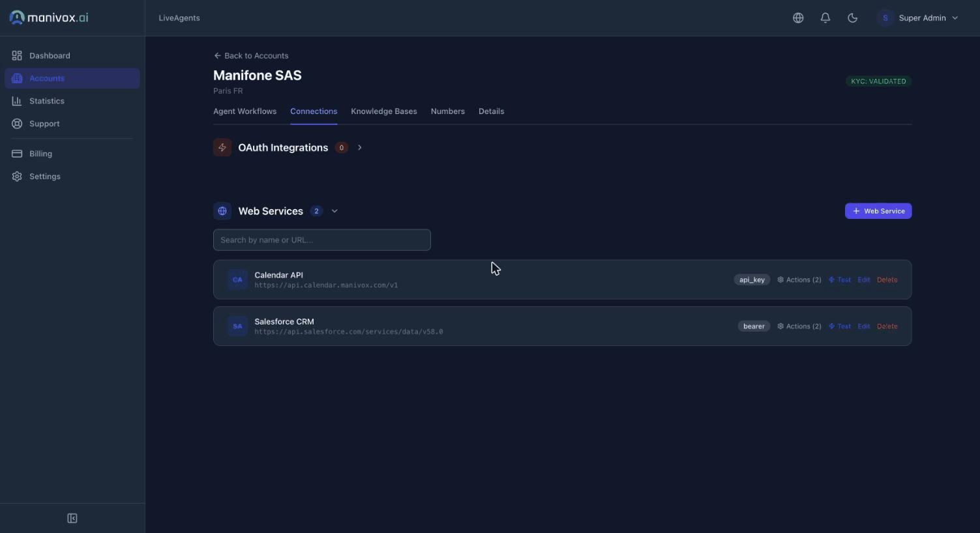Screen dimensions: 980x533
Task: Open Dashboard in the sidebar
Action: click(x=72, y=55)
